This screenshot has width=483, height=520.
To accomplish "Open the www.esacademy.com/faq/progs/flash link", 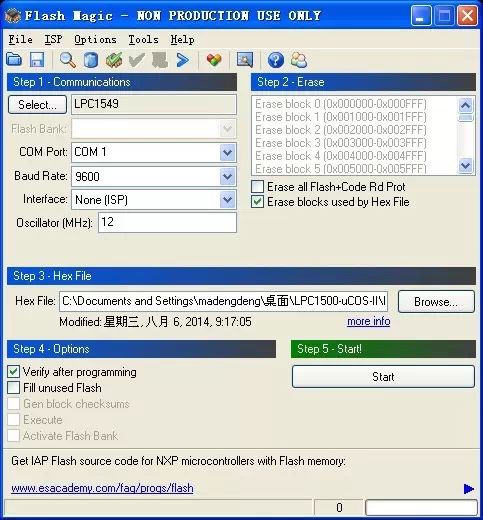I will pos(102,488).
